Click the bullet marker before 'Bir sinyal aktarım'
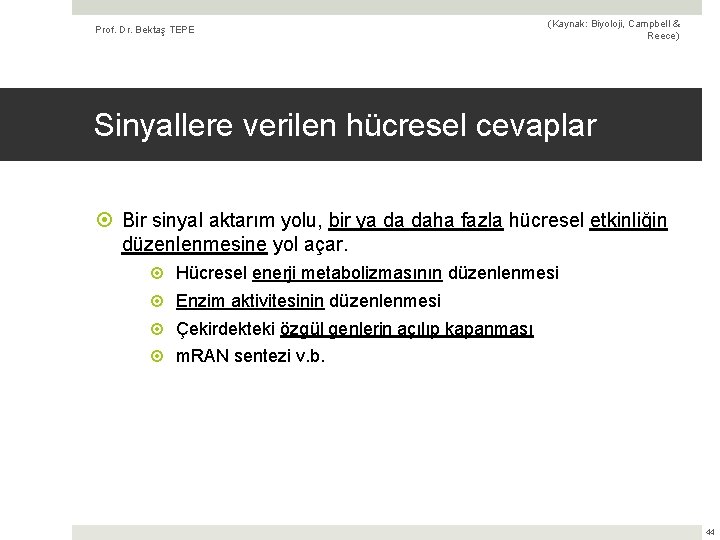720x540 pixels. click(105, 219)
